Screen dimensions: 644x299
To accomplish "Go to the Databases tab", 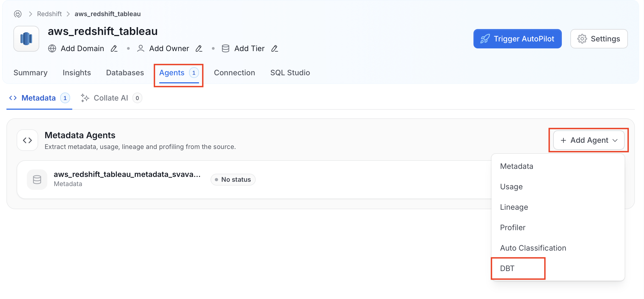I will (125, 73).
